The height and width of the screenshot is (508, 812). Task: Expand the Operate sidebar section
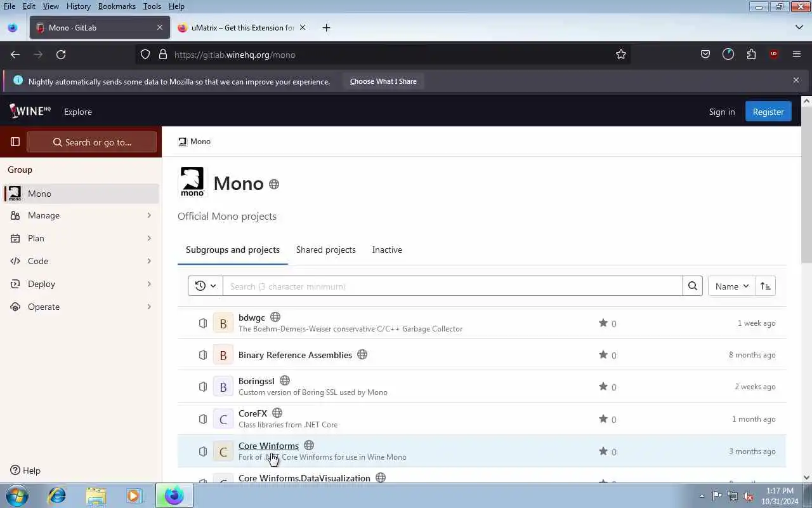click(81, 307)
